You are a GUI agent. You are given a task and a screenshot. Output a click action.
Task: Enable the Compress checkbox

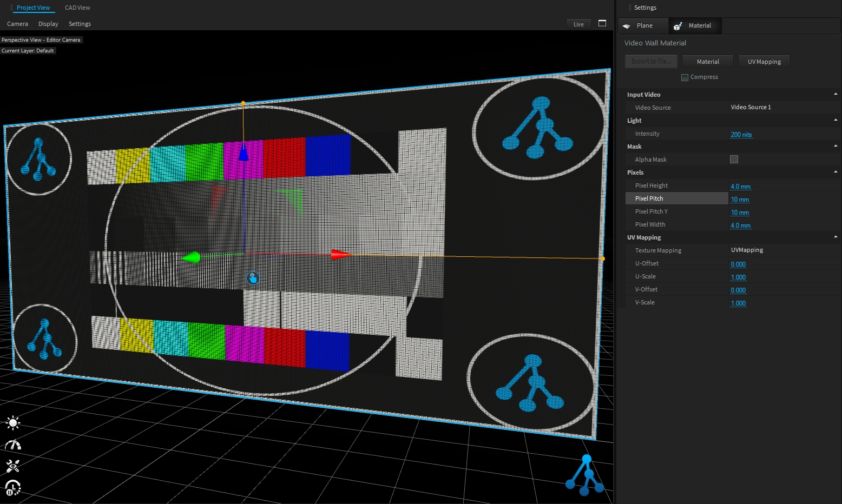[685, 77]
